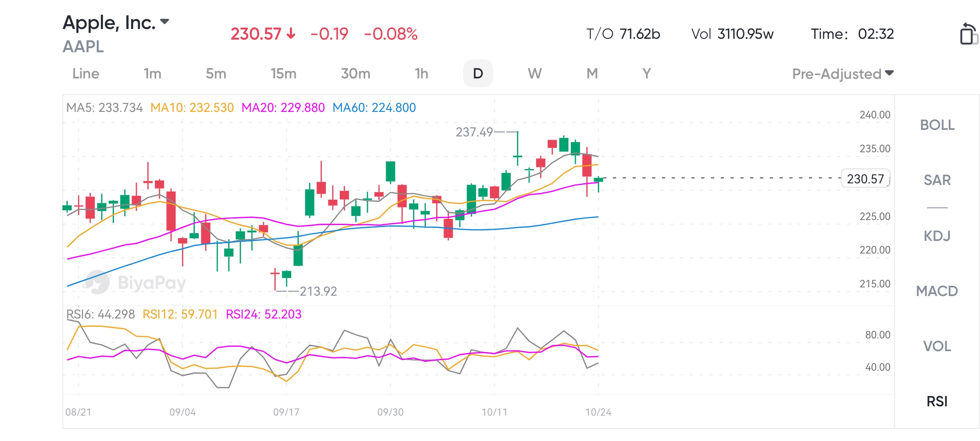Select the 1m timeframe tab
Image resolution: width=980 pixels, height=441 pixels.
pyautogui.click(x=152, y=73)
